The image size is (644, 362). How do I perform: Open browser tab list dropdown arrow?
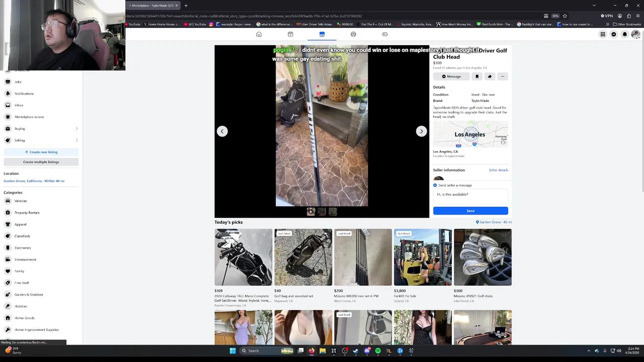pyautogui.click(x=594, y=6)
